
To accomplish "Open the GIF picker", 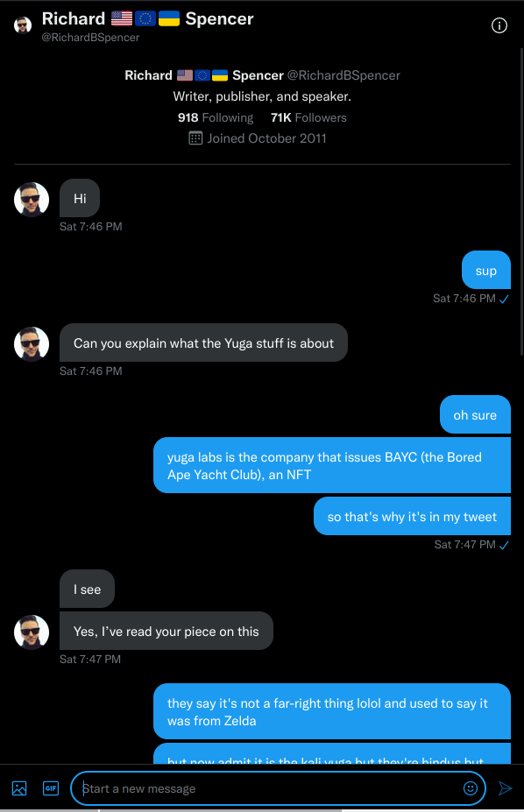I will 50,788.
